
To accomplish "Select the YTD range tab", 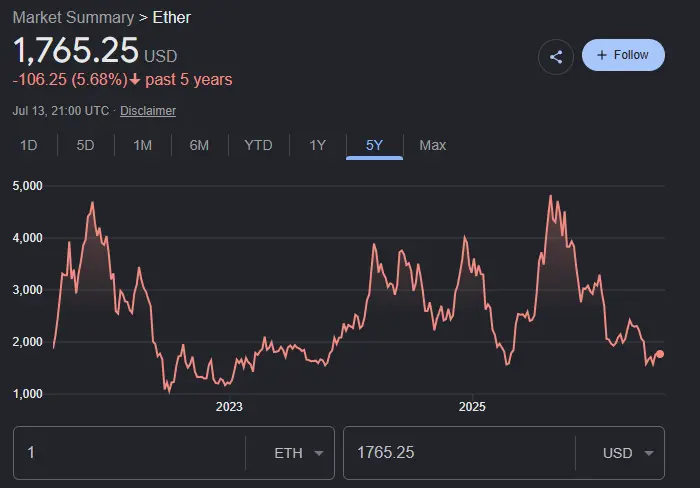I will [x=258, y=145].
